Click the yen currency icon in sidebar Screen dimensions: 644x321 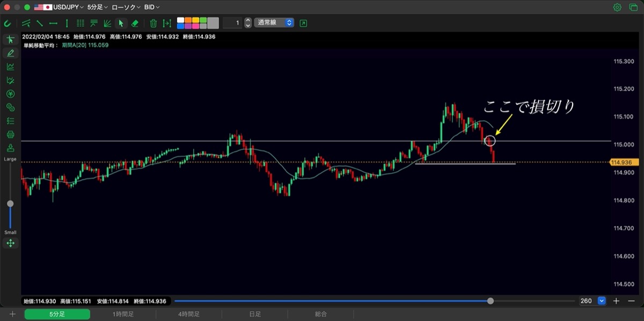(10, 93)
